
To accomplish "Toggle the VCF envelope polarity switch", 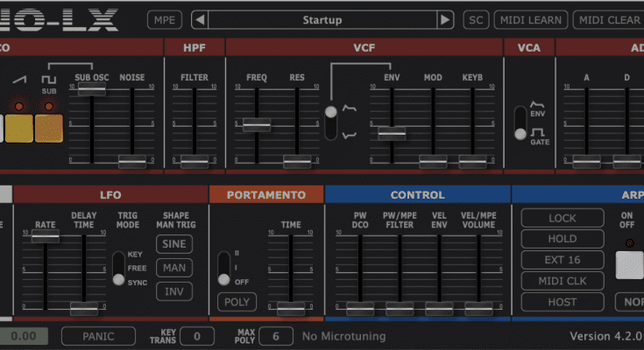I will pyautogui.click(x=330, y=122).
